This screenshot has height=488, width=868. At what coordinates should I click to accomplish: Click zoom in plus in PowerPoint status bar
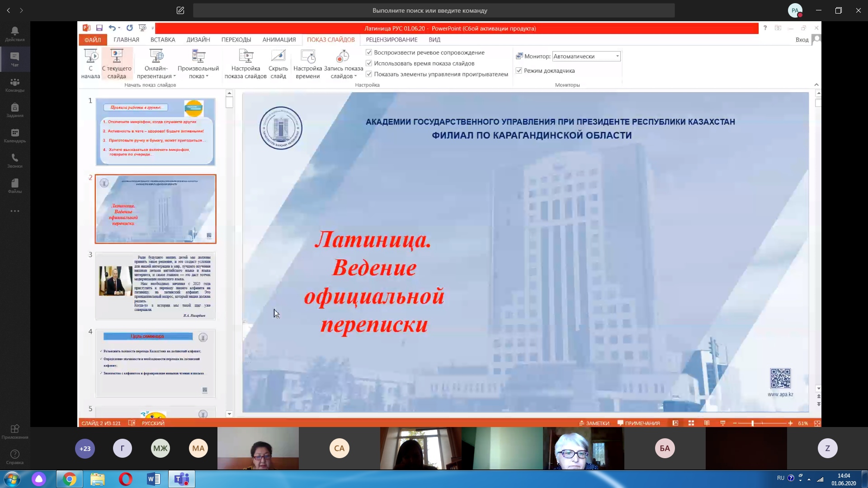click(790, 423)
